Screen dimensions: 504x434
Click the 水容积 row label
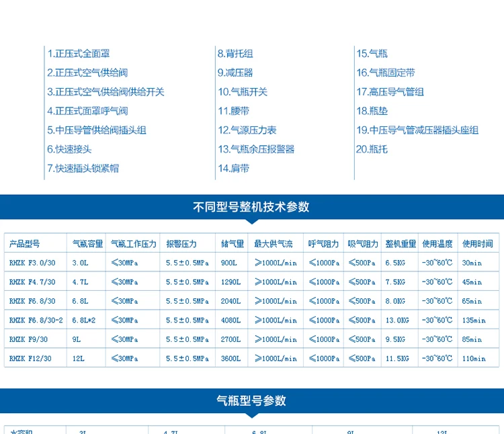(x=22, y=431)
